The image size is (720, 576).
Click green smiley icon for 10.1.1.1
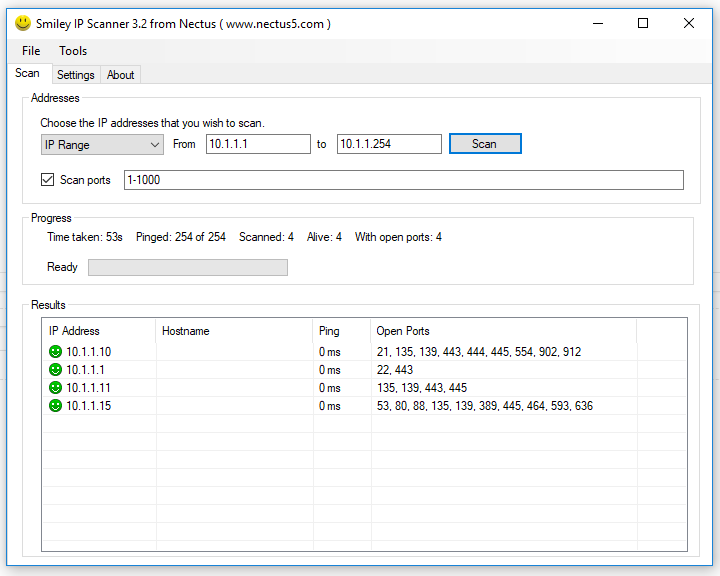55,370
